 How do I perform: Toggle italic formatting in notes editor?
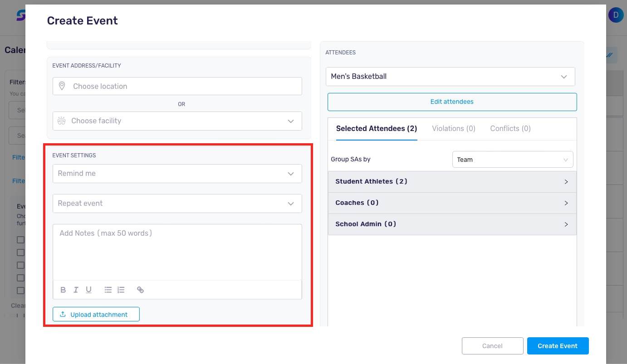[x=76, y=290]
